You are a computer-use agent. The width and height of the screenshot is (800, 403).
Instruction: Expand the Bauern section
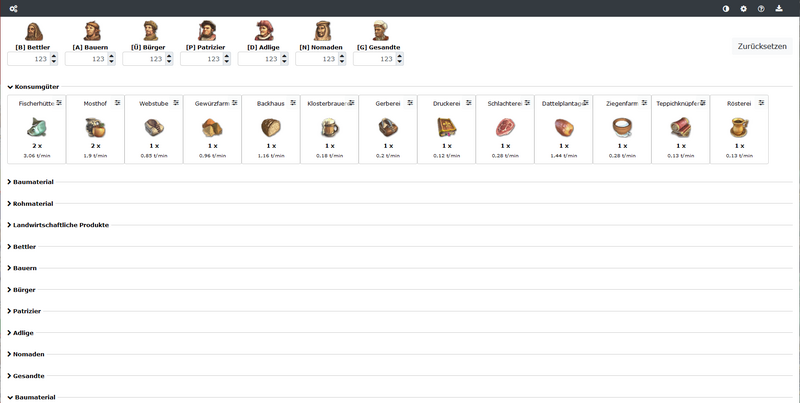pos(22,268)
